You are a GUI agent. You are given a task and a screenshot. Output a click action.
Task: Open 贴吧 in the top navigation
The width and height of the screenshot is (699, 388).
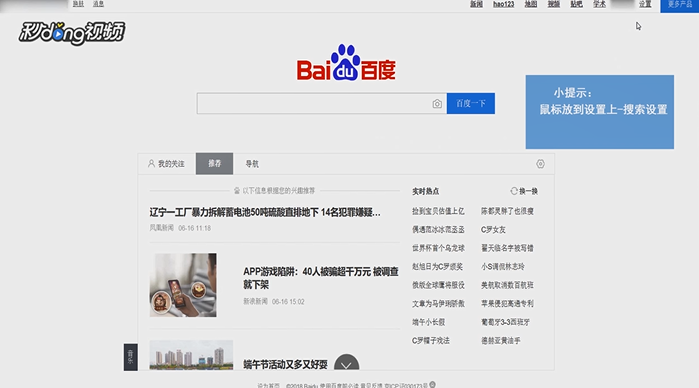(576, 4)
